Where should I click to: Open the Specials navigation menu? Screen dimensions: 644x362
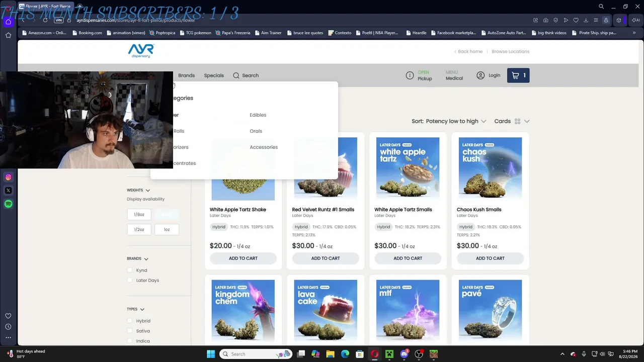214,75
